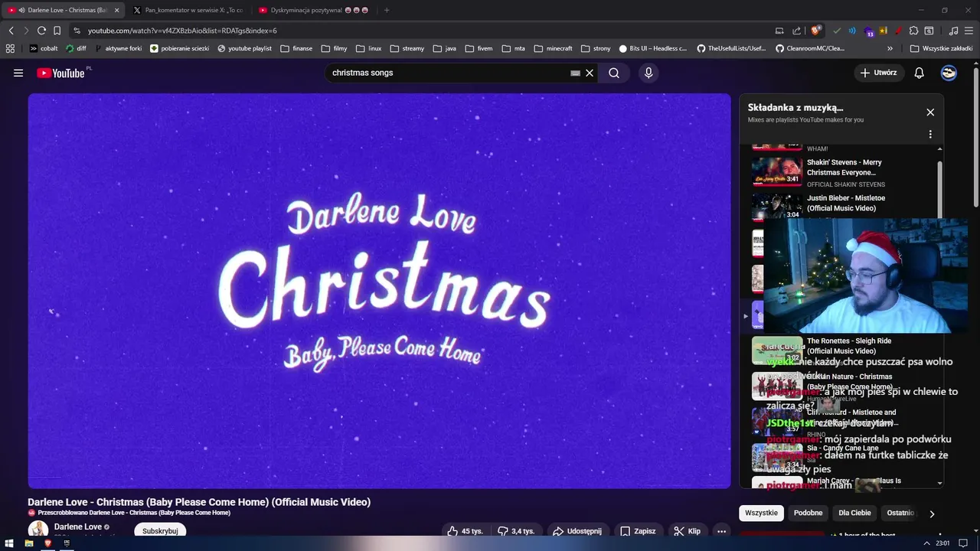Viewport: 980px width, 551px height.
Task: Open site settings icon in address bar
Action: 77,31
